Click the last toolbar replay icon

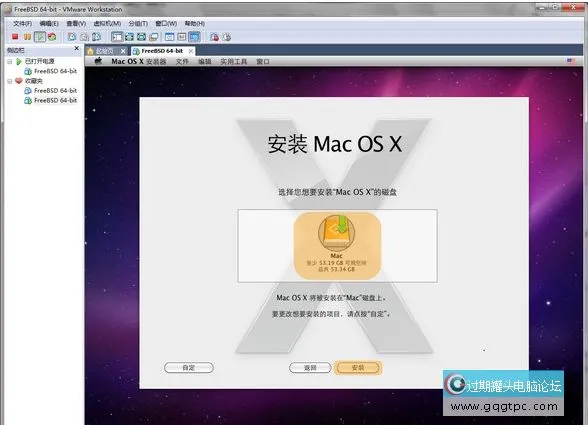coord(226,37)
